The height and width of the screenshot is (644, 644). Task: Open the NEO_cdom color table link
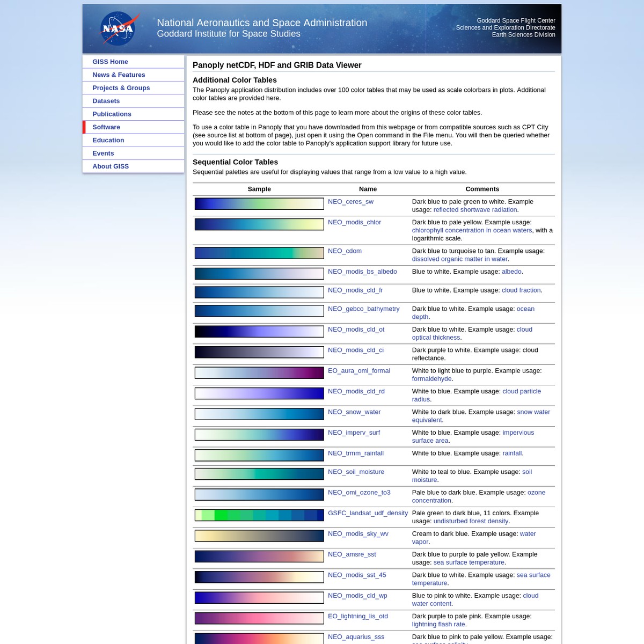click(345, 251)
